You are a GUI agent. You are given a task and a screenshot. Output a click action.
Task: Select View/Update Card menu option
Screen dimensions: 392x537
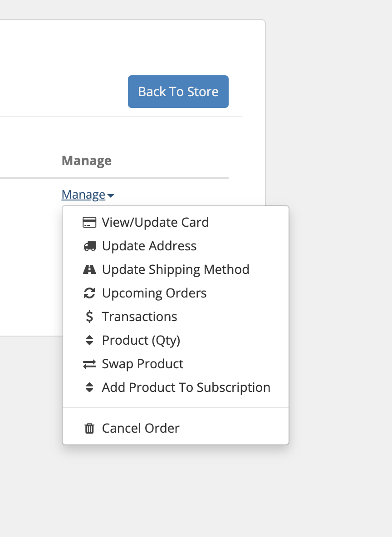pyautogui.click(x=155, y=223)
